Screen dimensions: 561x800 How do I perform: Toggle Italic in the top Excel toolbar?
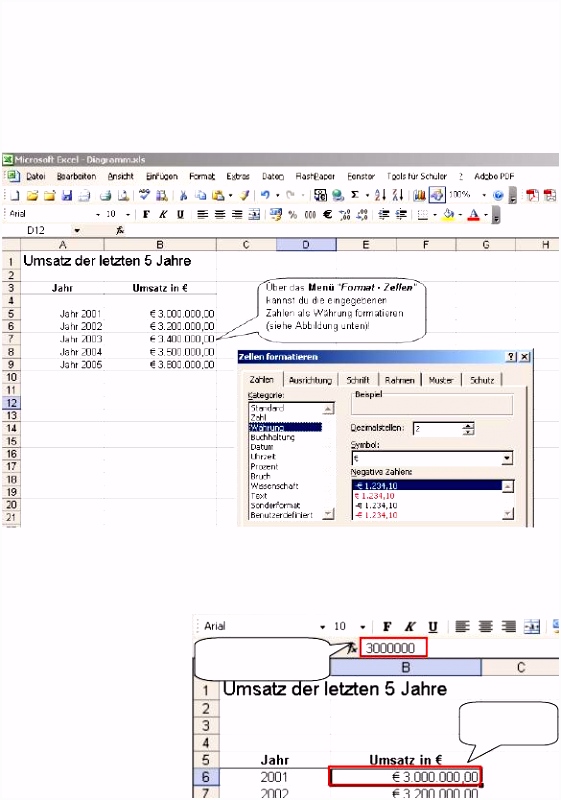[x=163, y=214]
